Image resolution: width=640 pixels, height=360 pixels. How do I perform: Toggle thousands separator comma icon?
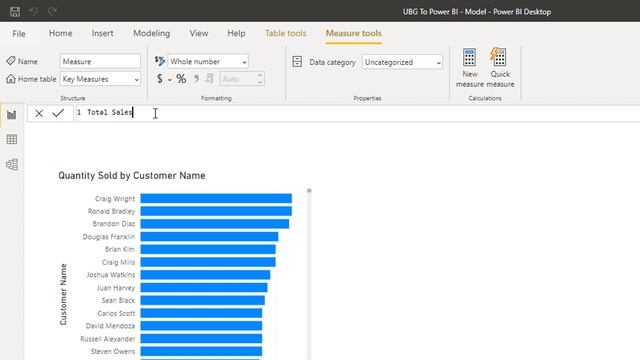196,78
